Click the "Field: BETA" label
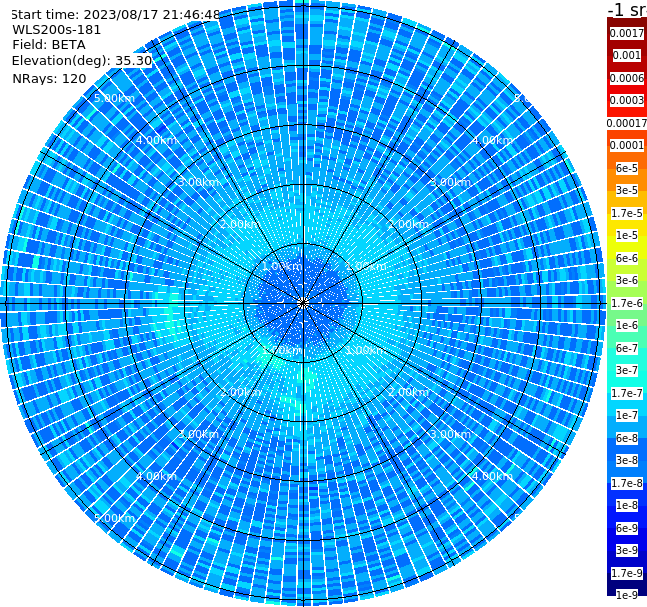This screenshot has height=607, width=647. 49,45
